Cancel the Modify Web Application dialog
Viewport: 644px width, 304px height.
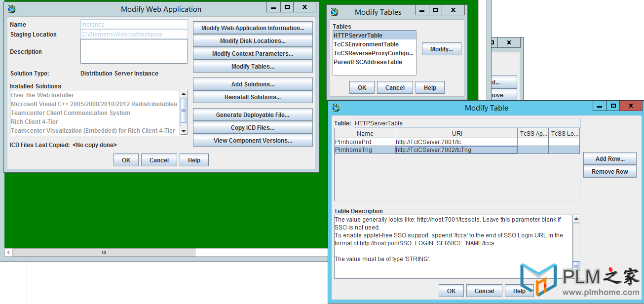(159, 160)
